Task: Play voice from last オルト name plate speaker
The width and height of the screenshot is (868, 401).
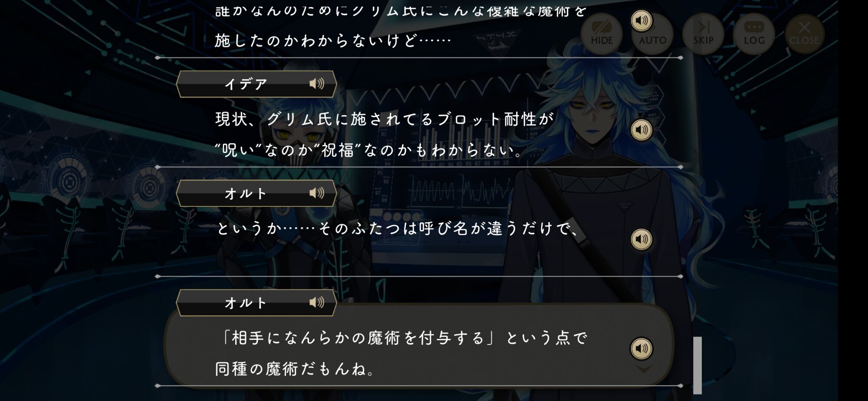Action: [317, 302]
